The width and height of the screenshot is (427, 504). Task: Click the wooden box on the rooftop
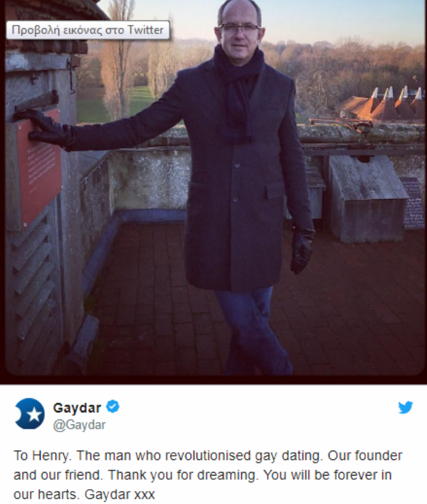(x=367, y=199)
